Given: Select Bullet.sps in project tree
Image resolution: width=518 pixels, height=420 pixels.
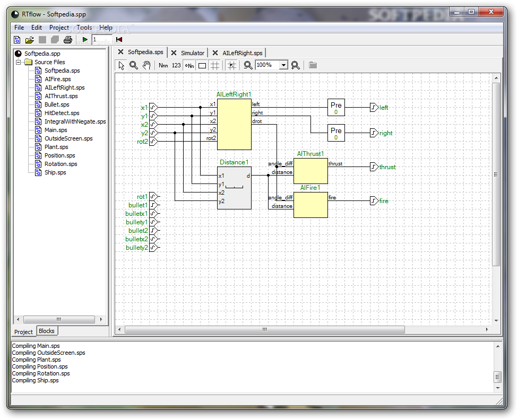Looking at the screenshot, I should [57, 104].
